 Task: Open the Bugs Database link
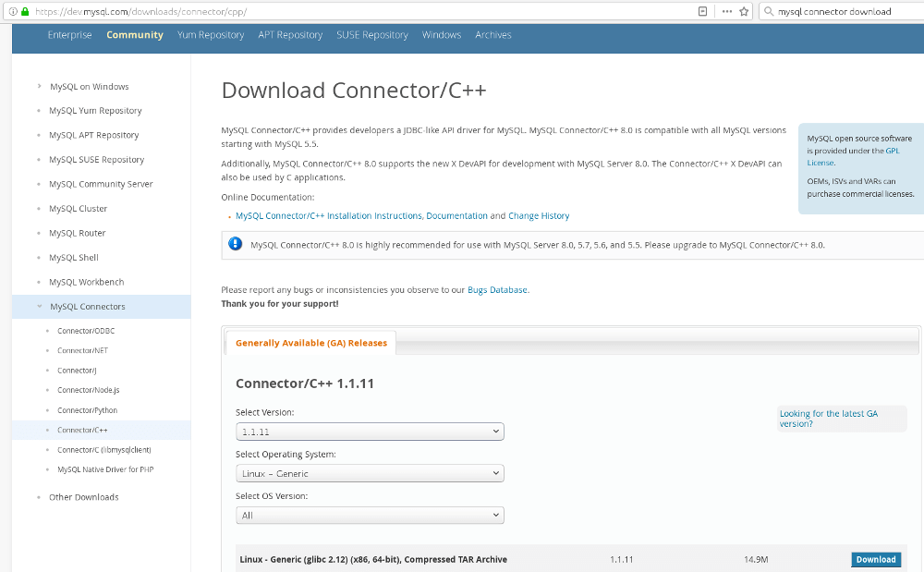pos(497,290)
